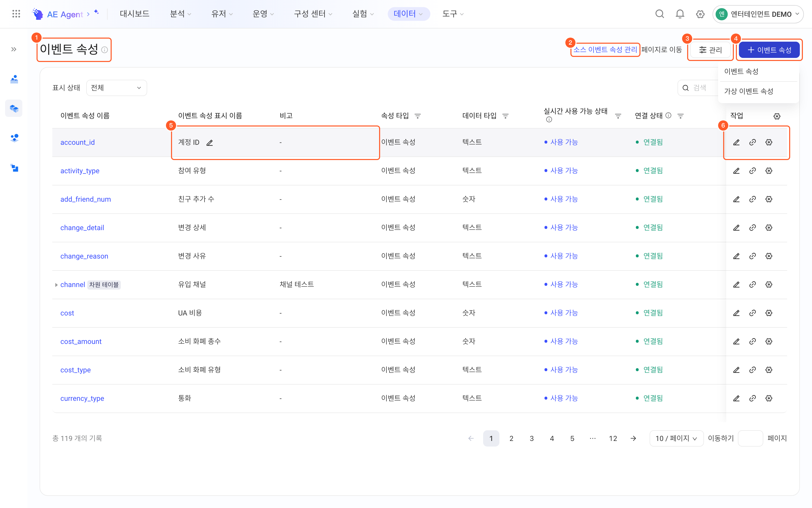Click edit pencil in change_detail row
This screenshot has height=508, width=812.
click(x=736, y=228)
